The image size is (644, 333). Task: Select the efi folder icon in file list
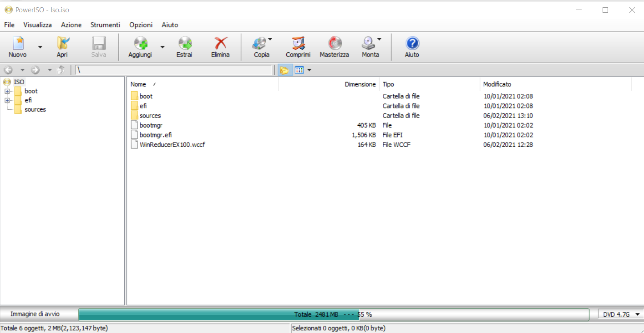(x=134, y=106)
